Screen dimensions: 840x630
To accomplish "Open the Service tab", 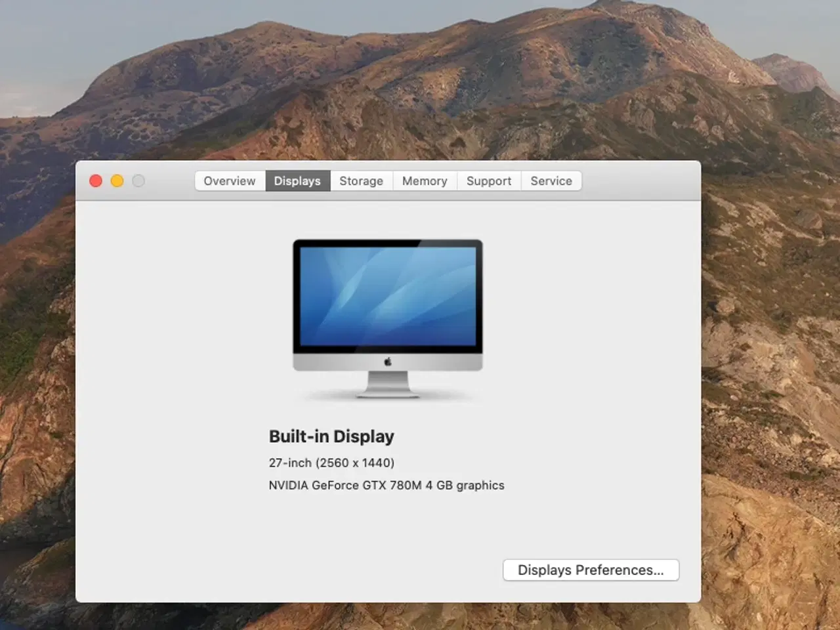I will pyautogui.click(x=551, y=180).
